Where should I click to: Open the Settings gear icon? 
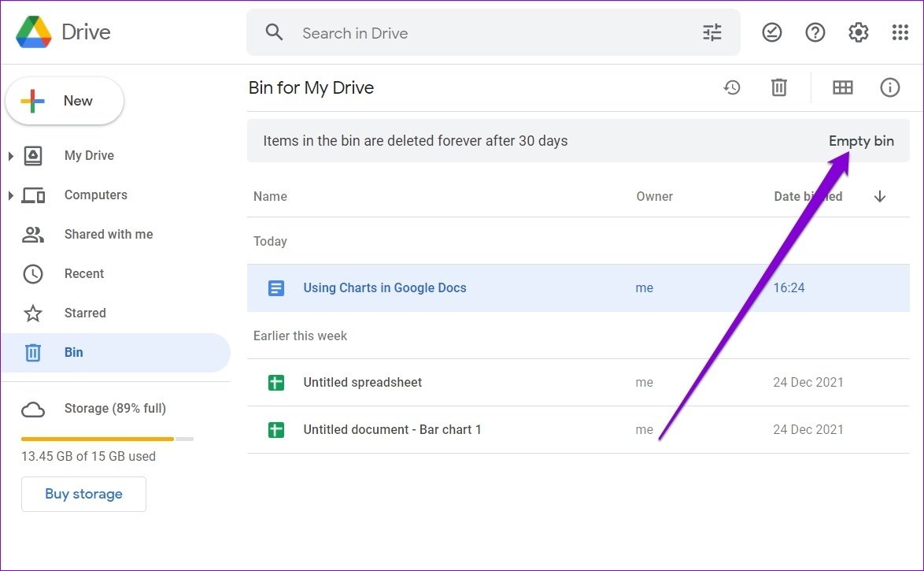pyautogui.click(x=858, y=32)
